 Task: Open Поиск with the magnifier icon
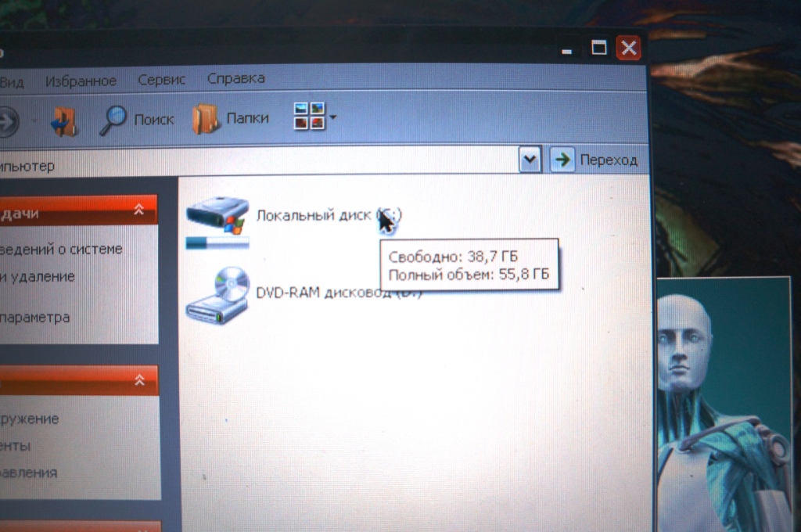114,120
